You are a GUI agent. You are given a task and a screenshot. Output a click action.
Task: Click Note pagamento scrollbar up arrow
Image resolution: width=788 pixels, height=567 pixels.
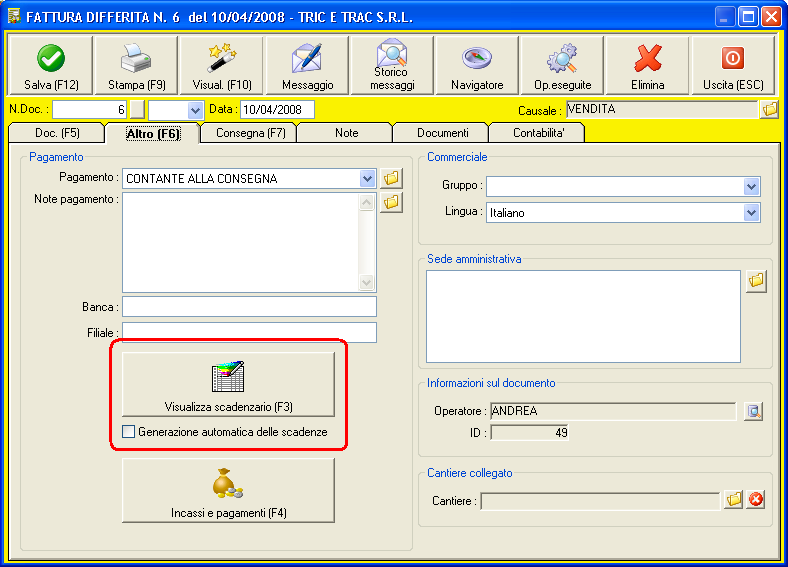pyautogui.click(x=367, y=202)
